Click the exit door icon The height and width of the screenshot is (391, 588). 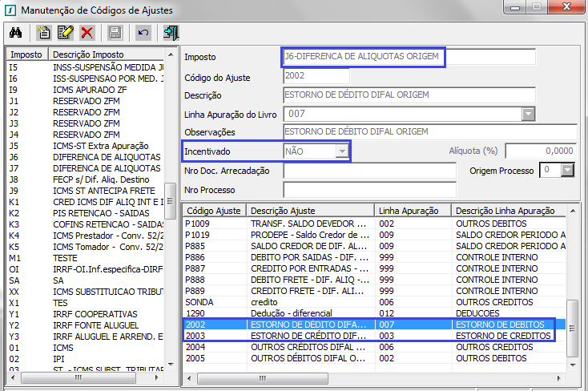coord(170,33)
